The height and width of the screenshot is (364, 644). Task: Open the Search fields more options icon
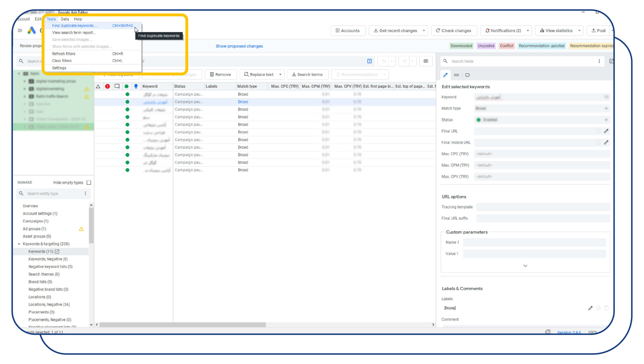(x=599, y=61)
